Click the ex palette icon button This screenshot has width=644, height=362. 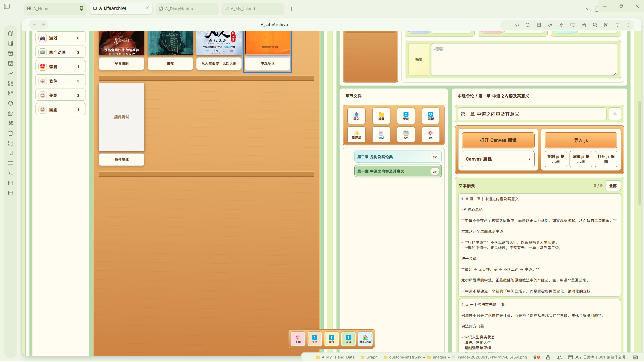[x=430, y=135]
